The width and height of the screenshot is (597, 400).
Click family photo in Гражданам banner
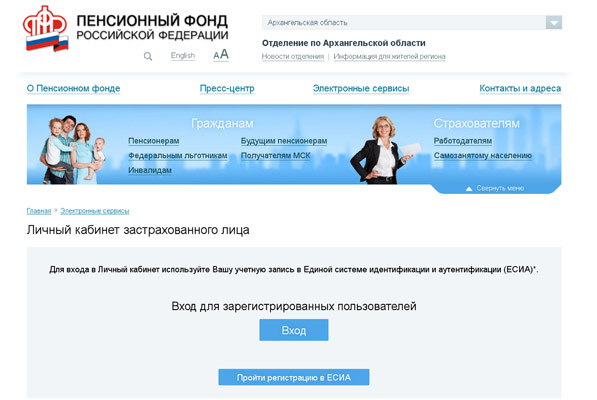(x=72, y=150)
